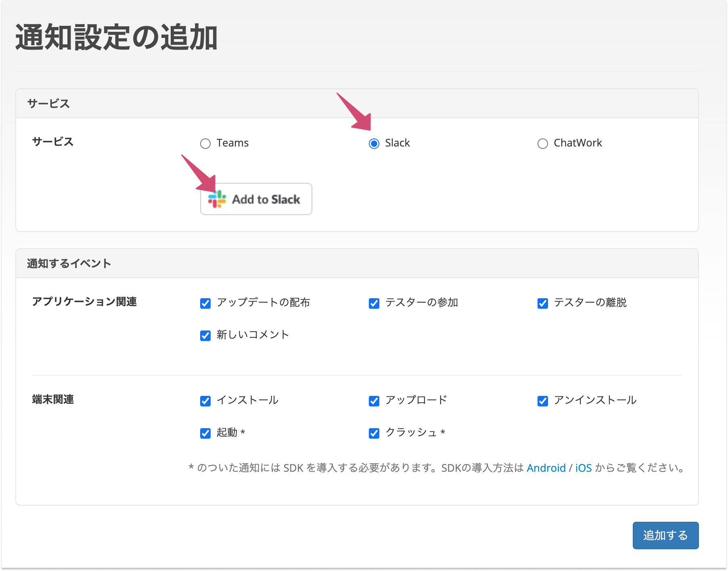Select the ChatWork service option
Image resolution: width=728 pixels, height=571 pixels.
coord(543,143)
